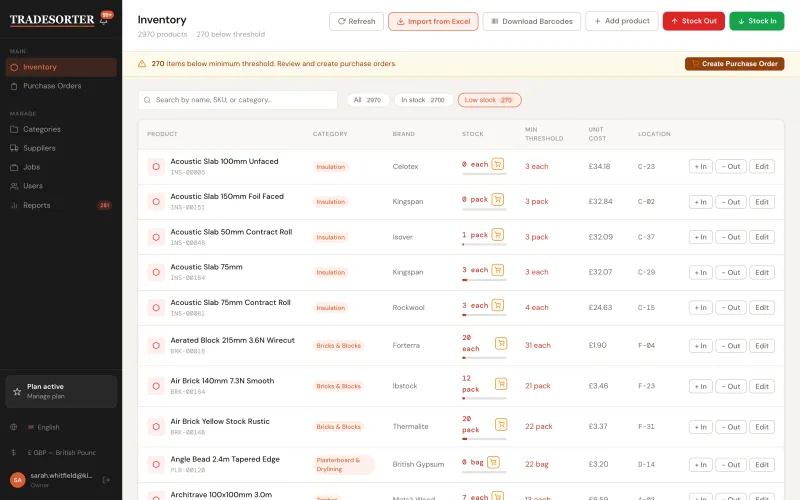The height and width of the screenshot is (500, 800).
Task: Click +In for Air Brick Yellow Stock Rustic
Action: click(x=701, y=427)
